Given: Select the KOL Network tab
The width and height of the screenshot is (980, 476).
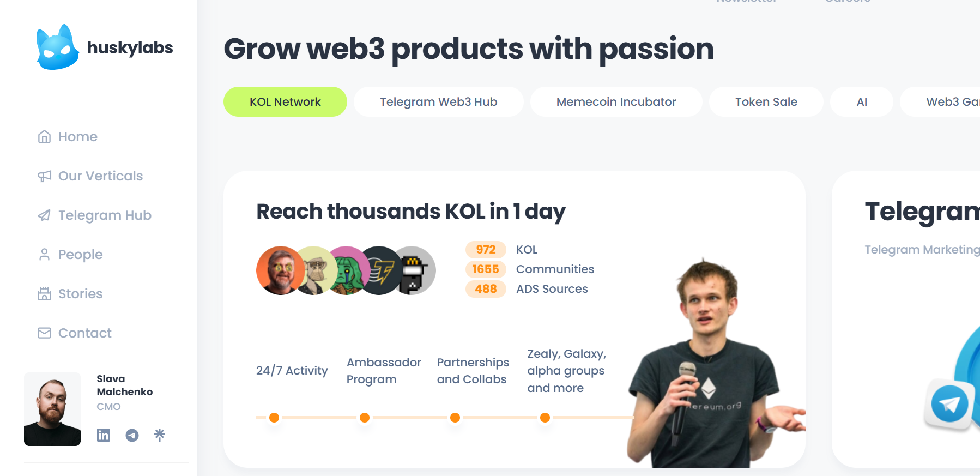Looking at the screenshot, I should click(285, 102).
